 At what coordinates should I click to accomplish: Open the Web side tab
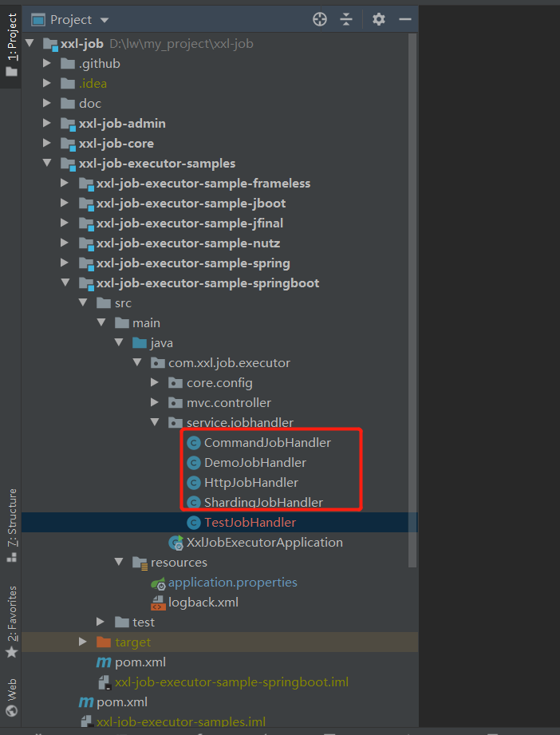click(12, 697)
